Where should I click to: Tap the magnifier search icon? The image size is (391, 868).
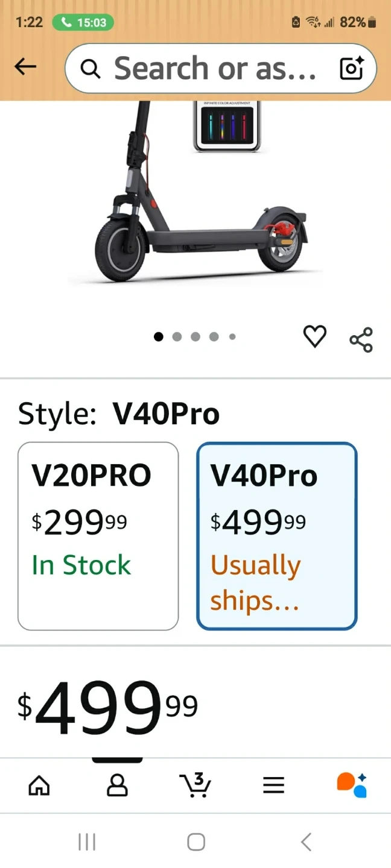coord(91,69)
